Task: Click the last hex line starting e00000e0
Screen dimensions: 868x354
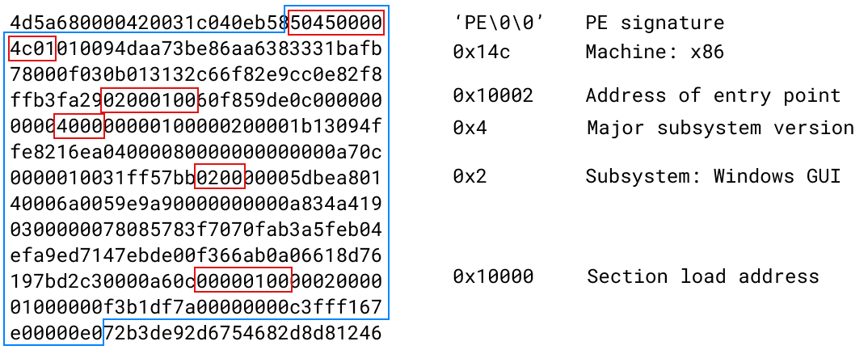Action: tap(194, 333)
